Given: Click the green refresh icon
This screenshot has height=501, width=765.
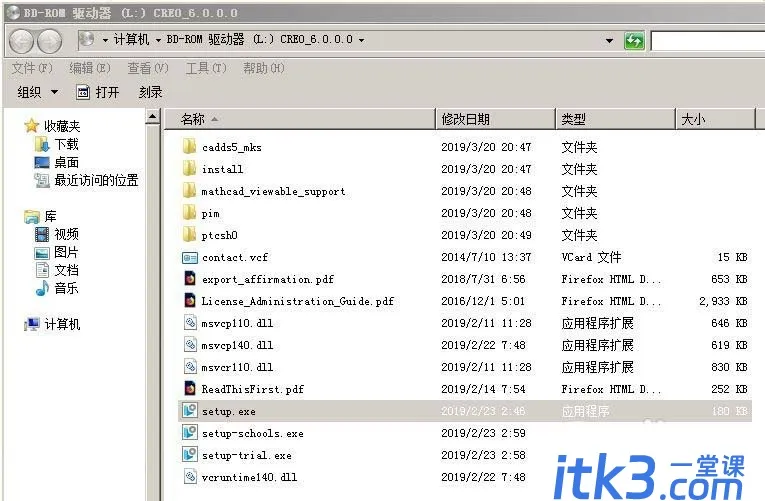Looking at the screenshot, I should [634, 40].
